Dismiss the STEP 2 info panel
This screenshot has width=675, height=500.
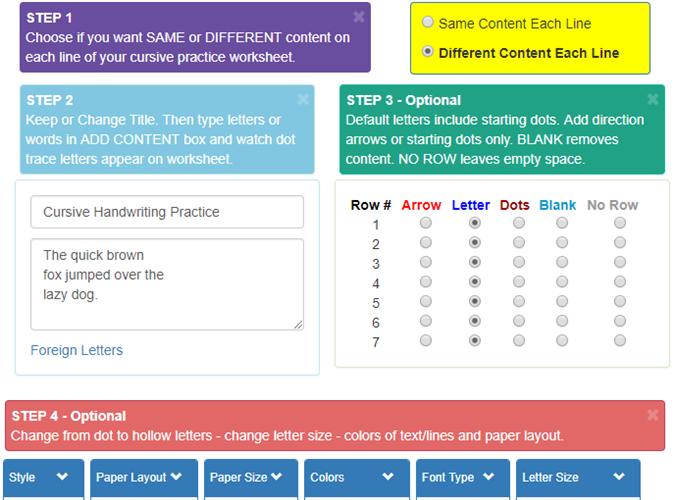pos(303,99)
